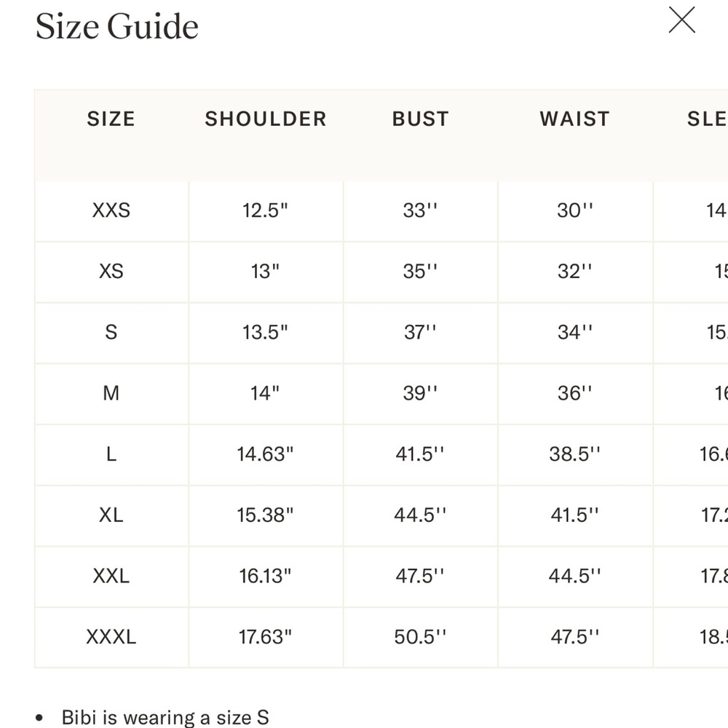The width and height of the screenshot is (728, 728).
Task: Click the 36'' waist measurement cell
Action: 575,393
